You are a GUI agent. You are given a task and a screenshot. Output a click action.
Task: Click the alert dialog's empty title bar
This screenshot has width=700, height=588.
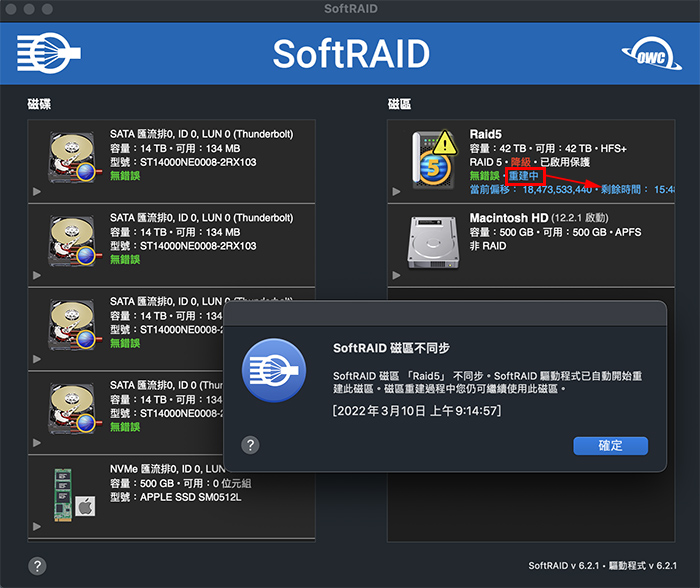(445, 313)
